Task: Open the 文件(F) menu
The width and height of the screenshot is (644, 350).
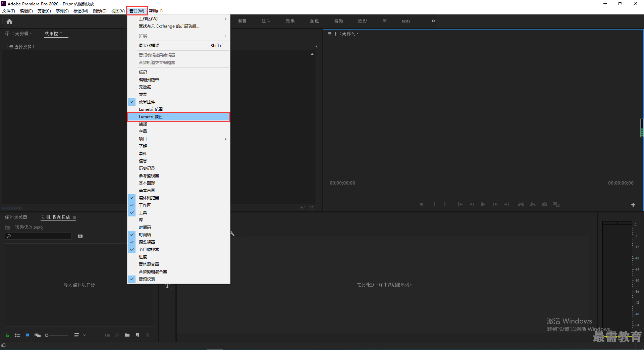Action: coord(9,11)
